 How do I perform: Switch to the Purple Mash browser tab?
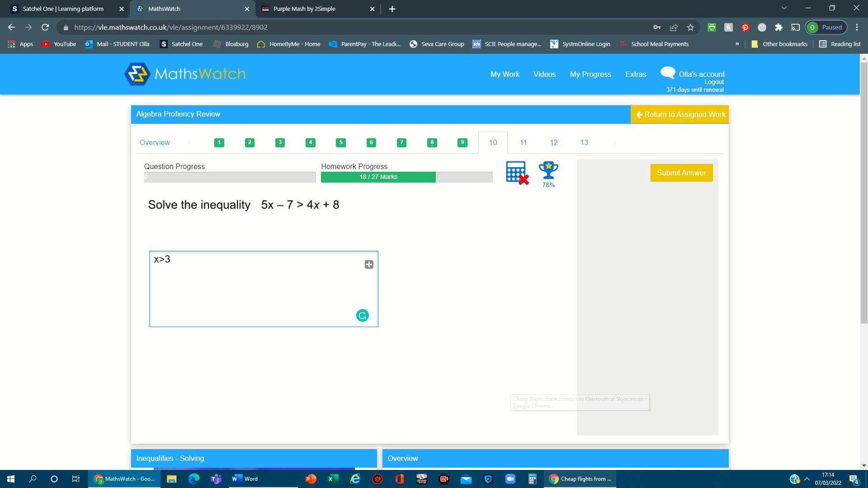312,9
